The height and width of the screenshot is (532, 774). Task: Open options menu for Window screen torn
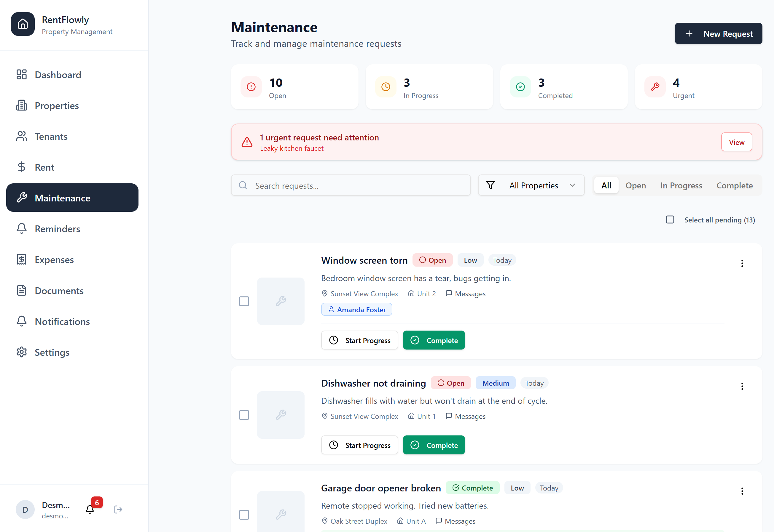point(742,263)
